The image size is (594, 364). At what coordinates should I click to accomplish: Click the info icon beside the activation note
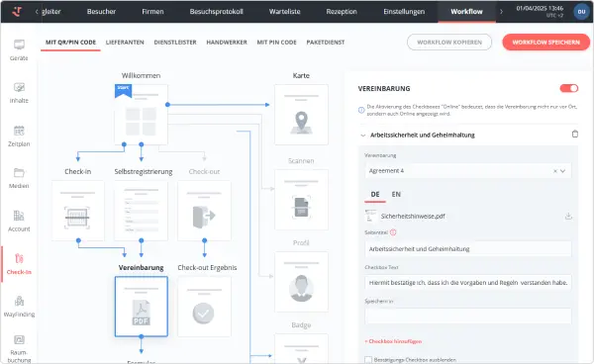[x=361, y=110]
